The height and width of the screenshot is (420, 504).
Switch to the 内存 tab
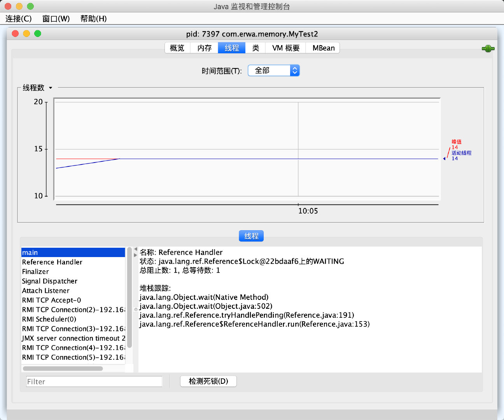(x=204, y=48)
